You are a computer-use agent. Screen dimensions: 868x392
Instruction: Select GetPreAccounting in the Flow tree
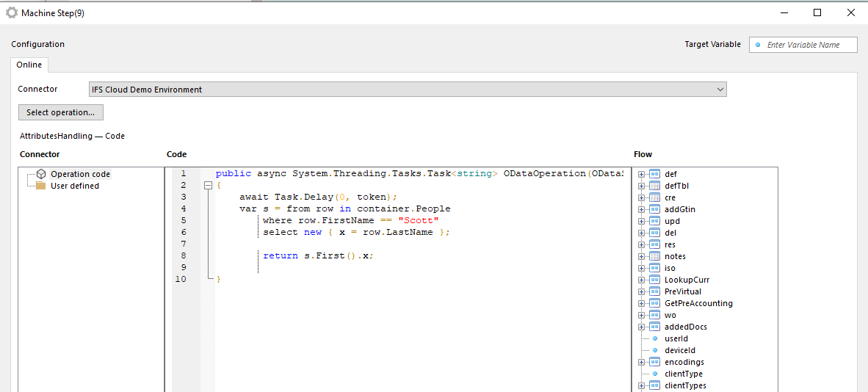click(x=698, y=303)
